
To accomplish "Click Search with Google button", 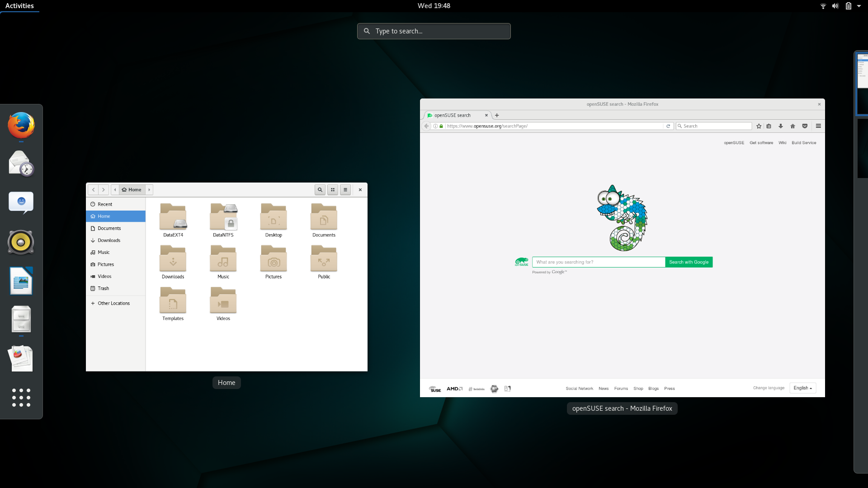I will click(x=689, y=262).
